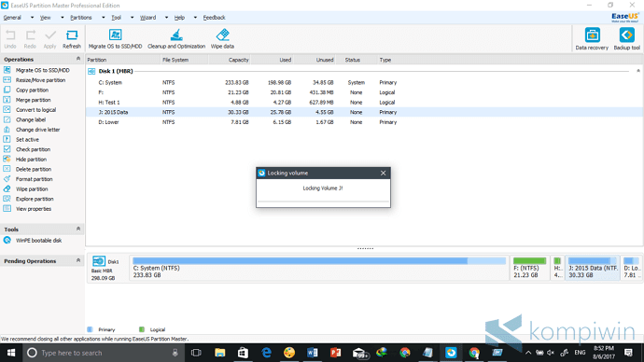Open the Help menu dropdown arrow
The width and height of the screenshot is (644, 362).
pos(195,18)
